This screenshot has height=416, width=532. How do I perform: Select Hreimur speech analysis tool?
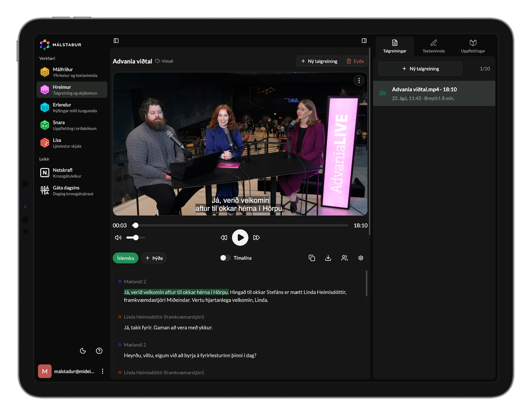[72, 90]
